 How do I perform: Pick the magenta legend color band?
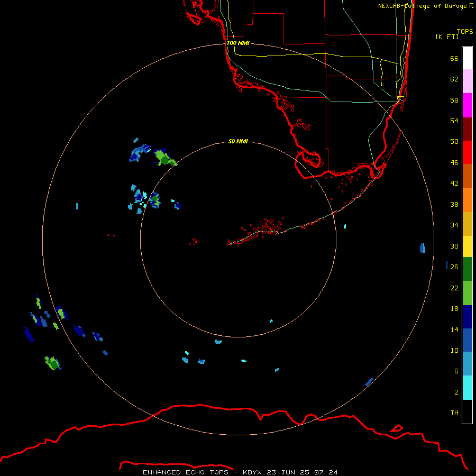pyautogui.click(x=467, y=105)
